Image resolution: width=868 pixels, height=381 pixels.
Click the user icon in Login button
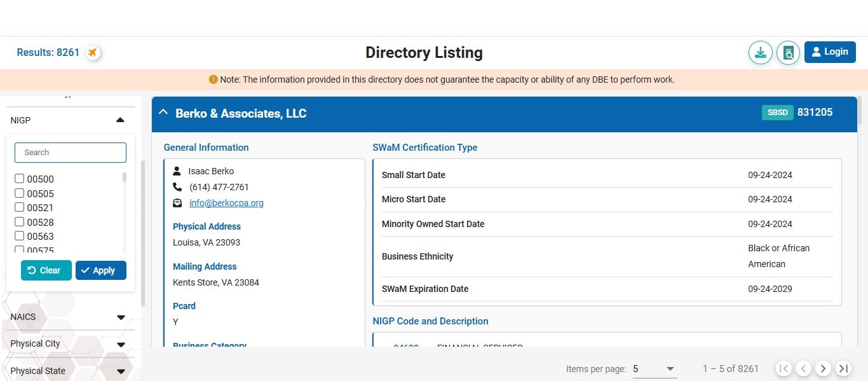tap(817, 52)
